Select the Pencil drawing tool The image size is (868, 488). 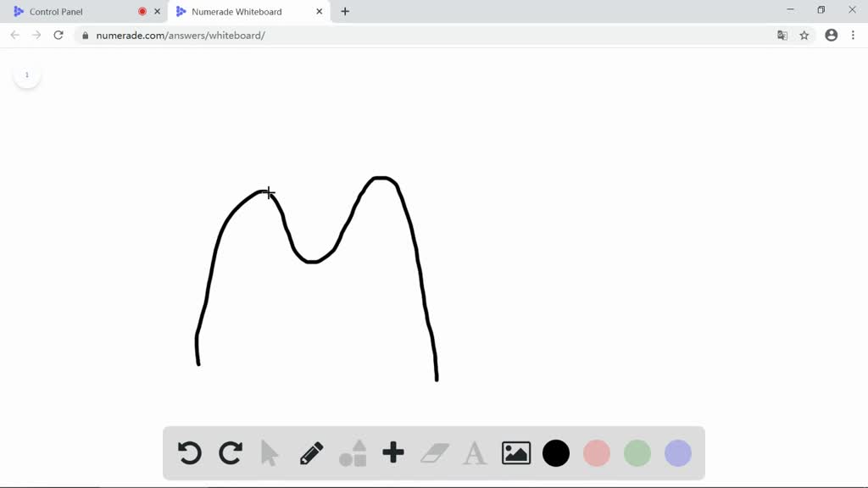point(310,452)
